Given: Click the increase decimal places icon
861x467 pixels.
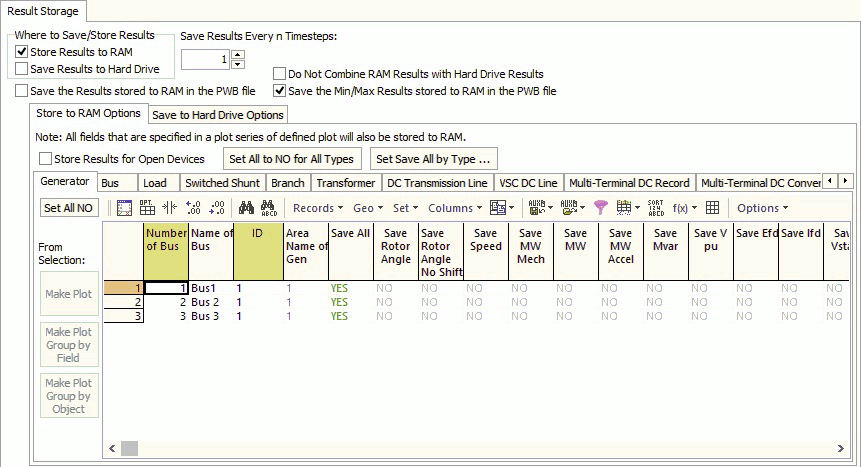Looking at the screenshot, I should point(193,208).
